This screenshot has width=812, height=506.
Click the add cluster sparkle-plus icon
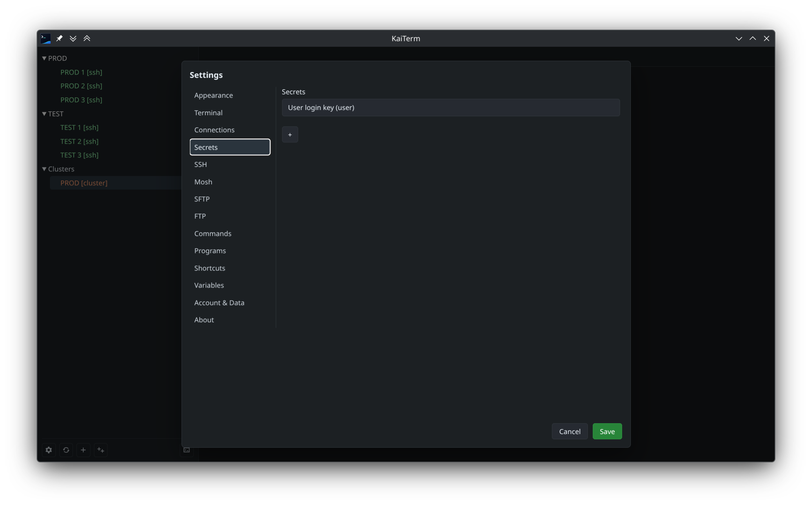[x=100, y=450]
